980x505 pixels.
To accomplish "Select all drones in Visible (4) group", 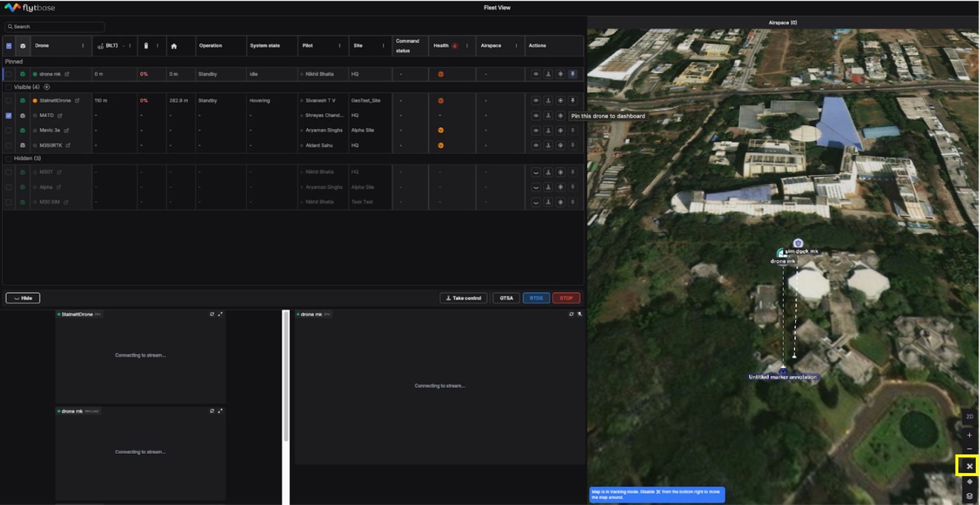I will pyautogui.click(x=9, y=87).
